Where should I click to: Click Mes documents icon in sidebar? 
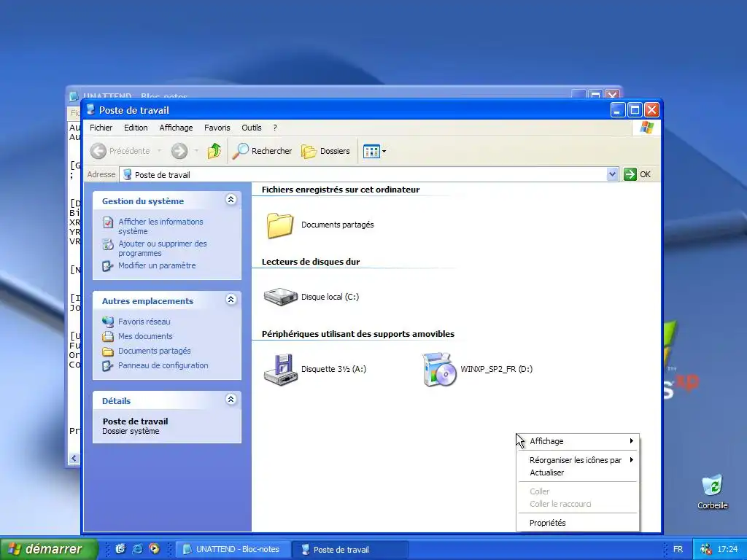[x=108, y=337]
